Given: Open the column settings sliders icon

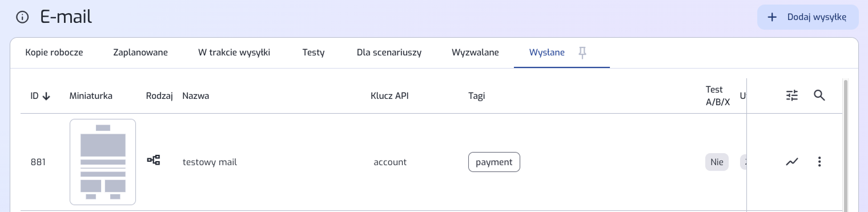Looking at the screenshot, I should point(791,95).
